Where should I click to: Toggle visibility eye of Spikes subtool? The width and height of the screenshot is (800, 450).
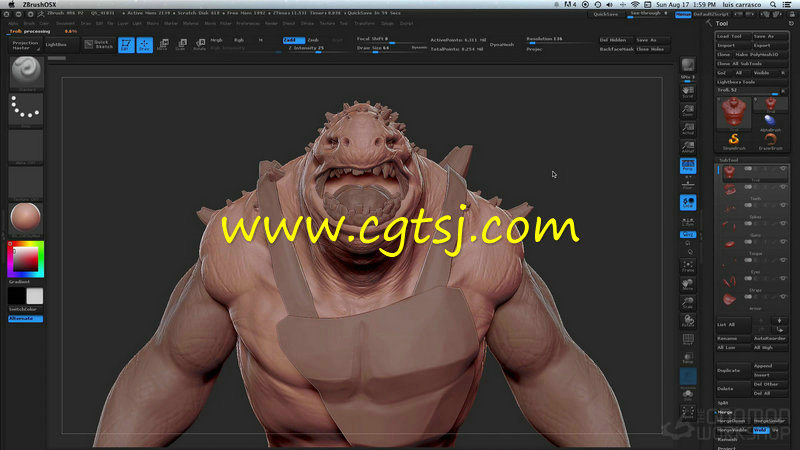(x=783, y=205)
